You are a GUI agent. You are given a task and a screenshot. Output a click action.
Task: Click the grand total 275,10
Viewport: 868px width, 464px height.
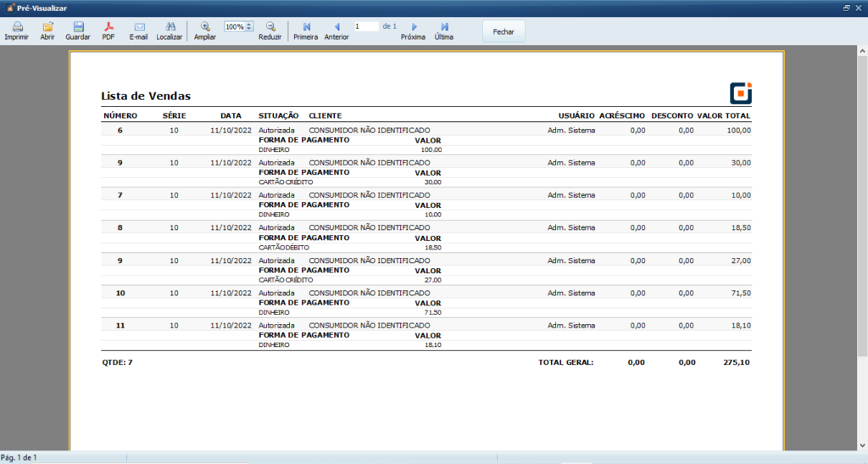tap(737, 362)
